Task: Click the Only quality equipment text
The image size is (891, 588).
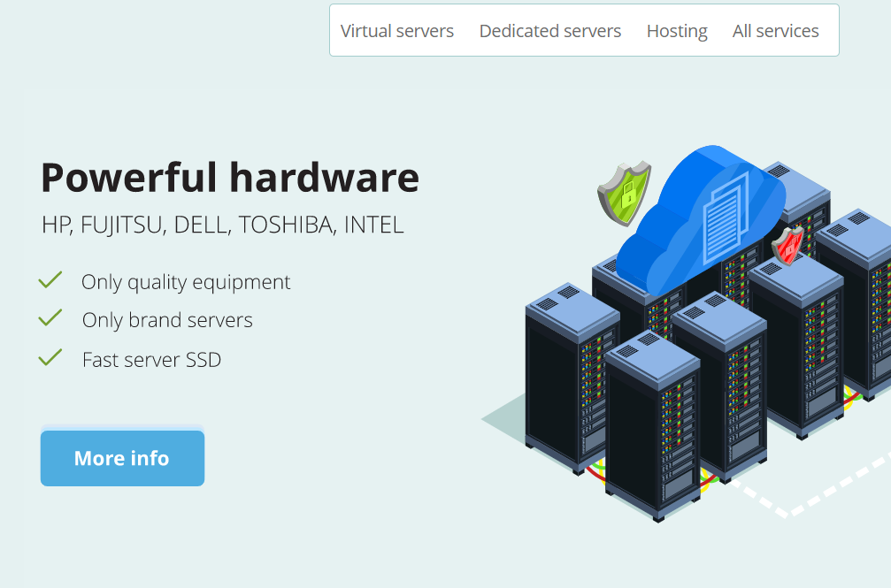Action: 186,282
